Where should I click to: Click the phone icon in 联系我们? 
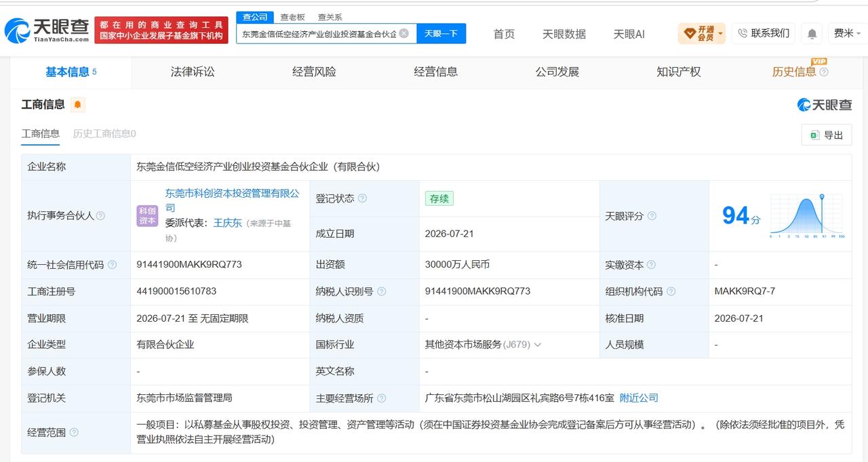(742, 33)
